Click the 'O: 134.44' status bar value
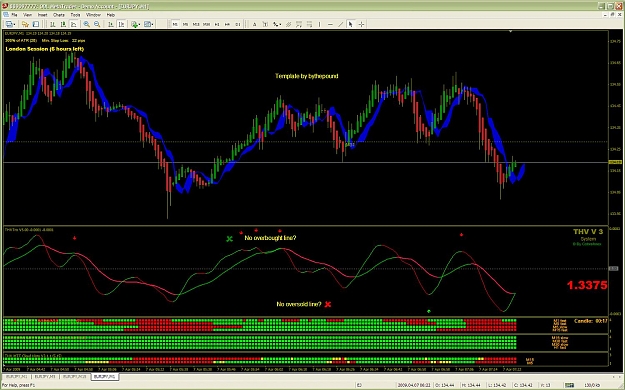 coord(446,385)
